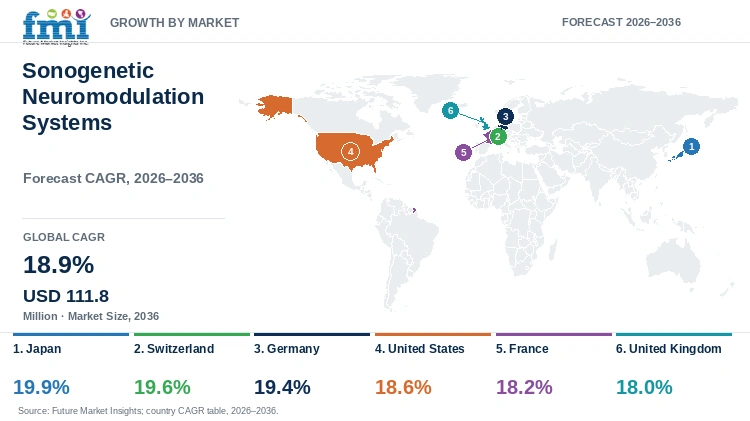
Task: Click the source citation footnote
Action: tap(148, 411)
